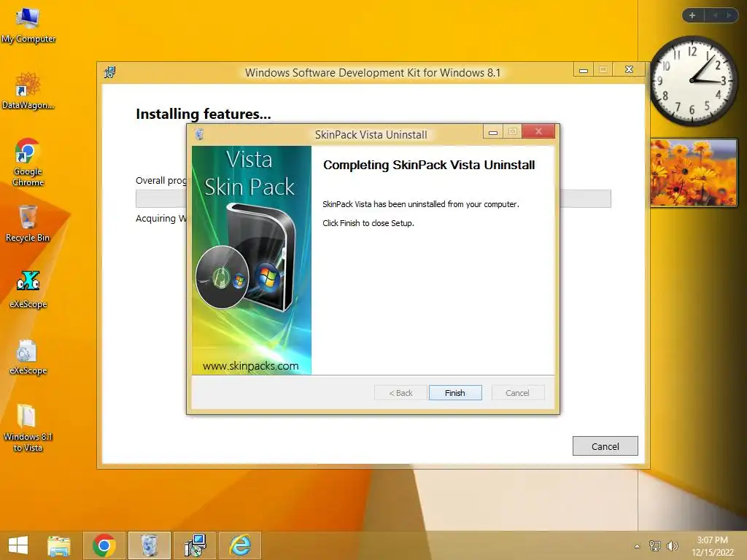Show hidden tray icons arrow
The width and height of the screenshot is (747, 560).
tap(637, 546)
